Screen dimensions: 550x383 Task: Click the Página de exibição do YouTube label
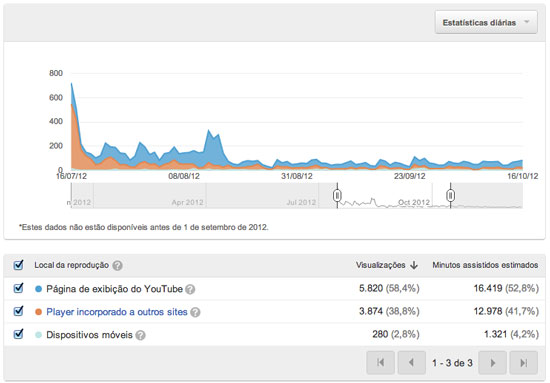pos(114,289)
